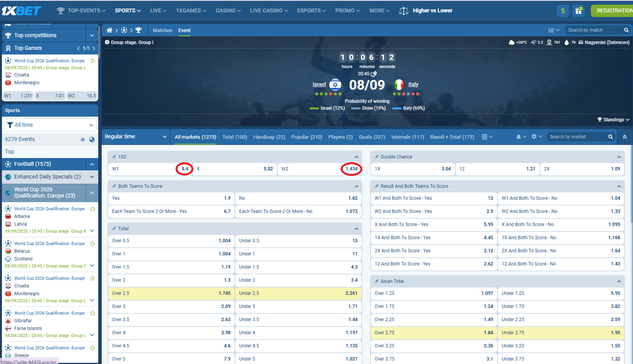Select Double Chance 12 at 1.21
Screen dimensions: 633x364
pos(497,169)
